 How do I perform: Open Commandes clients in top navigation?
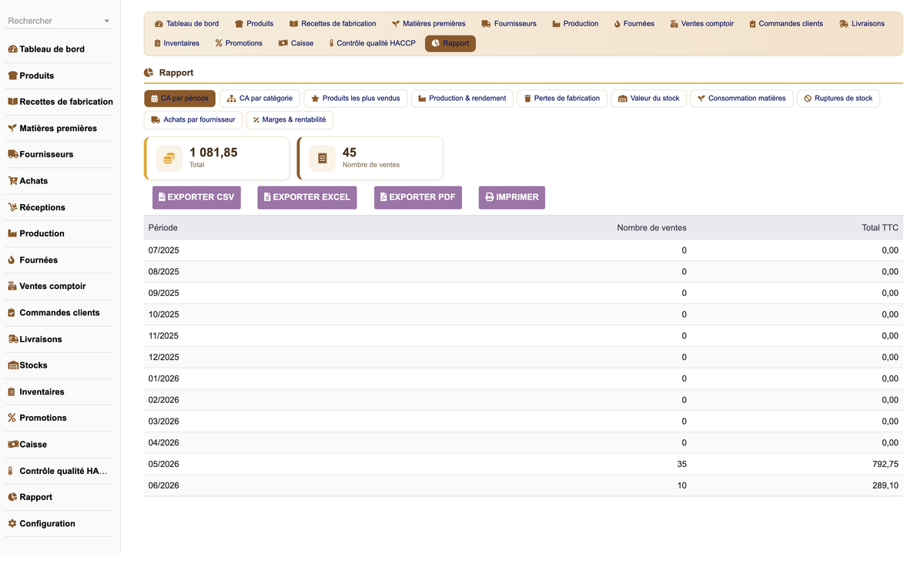tap(785, 24)
